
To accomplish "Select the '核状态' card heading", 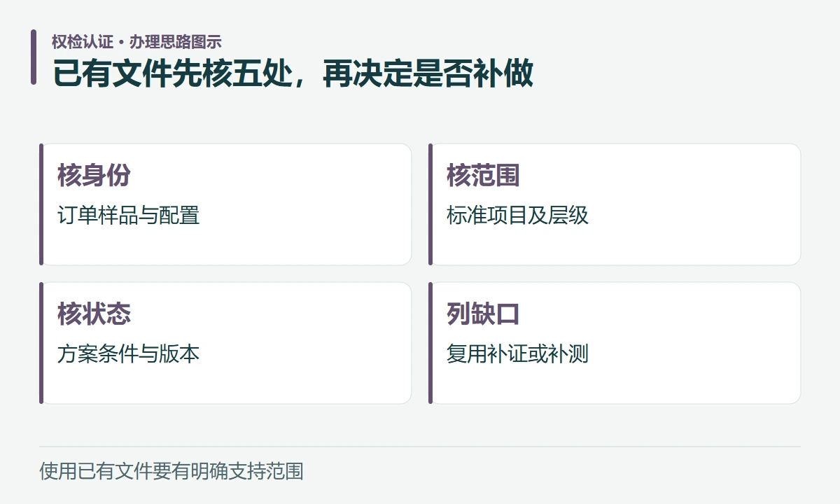I will [94, 314].
